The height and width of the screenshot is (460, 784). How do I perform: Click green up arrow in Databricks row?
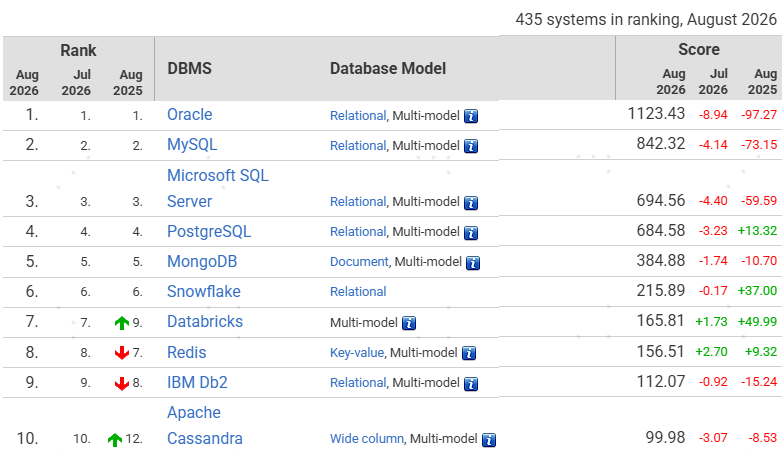122,322
